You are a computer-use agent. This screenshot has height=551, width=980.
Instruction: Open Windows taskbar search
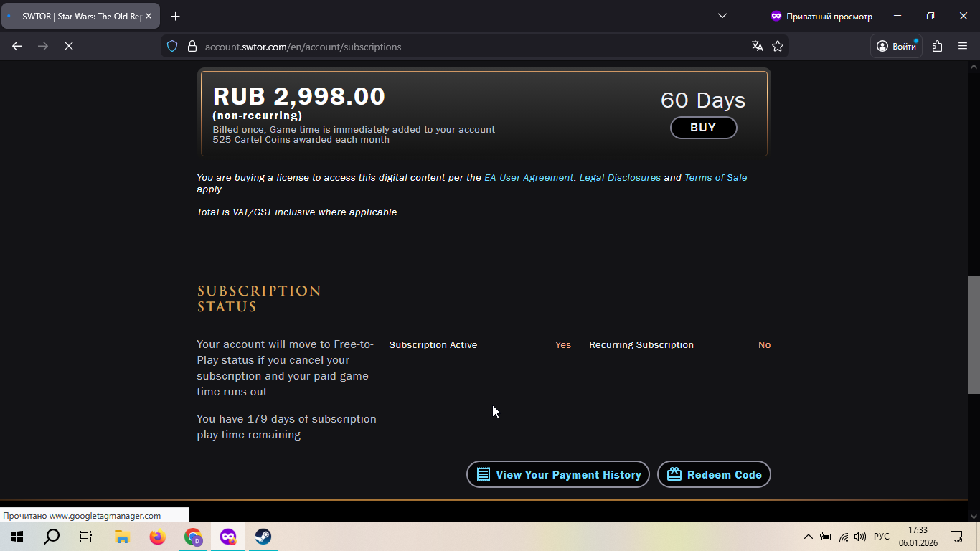pyautogui.click(x=52, y=537)
